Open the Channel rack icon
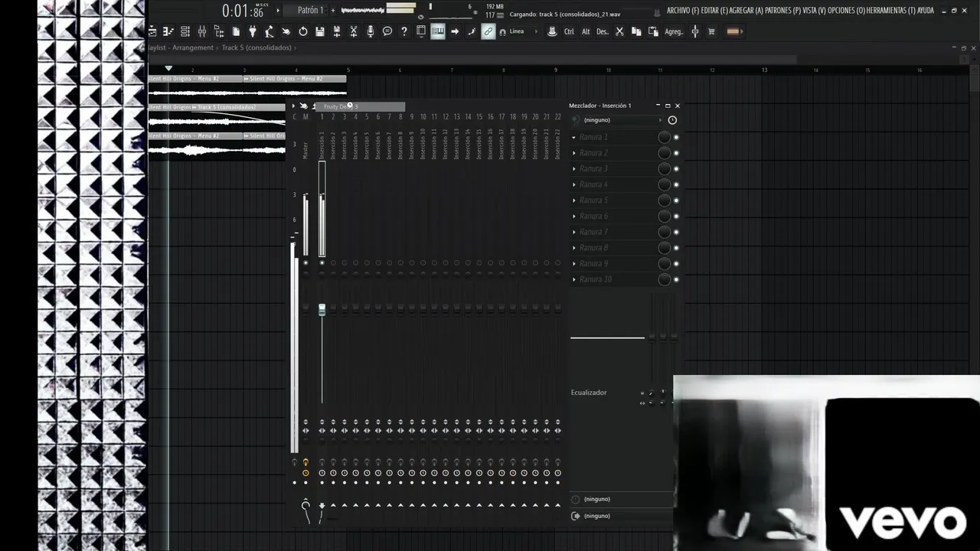The height and width of the screenshot is (551, 980). click(185, 31)
